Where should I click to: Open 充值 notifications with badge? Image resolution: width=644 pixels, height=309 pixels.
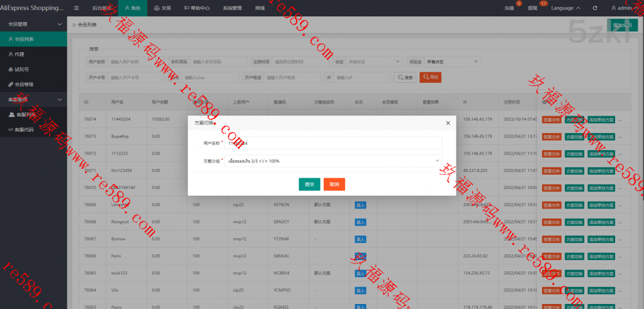[509, 8]
